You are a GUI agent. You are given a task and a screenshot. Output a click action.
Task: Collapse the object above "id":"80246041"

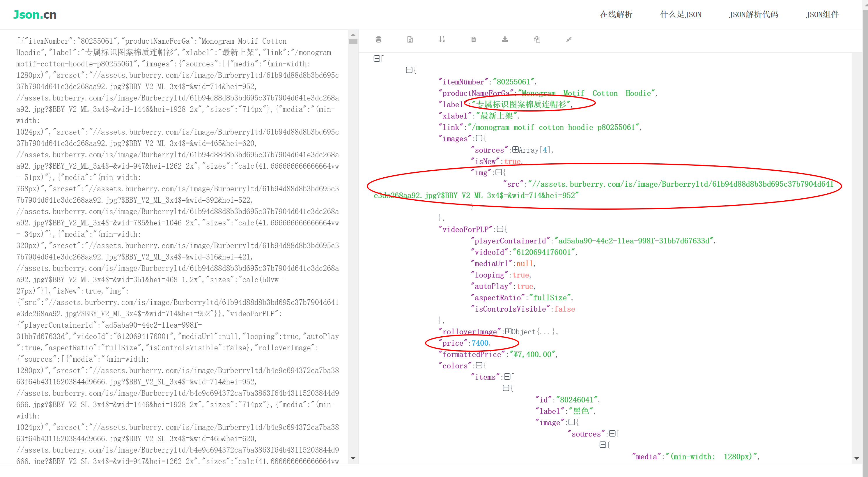coord(506,388)
